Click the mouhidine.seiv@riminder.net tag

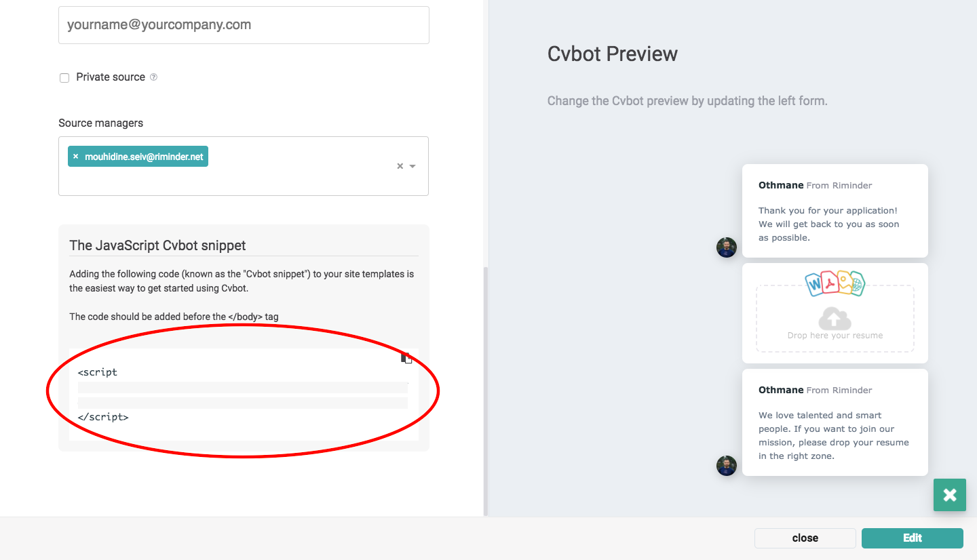pyautogui.click(x=138, y=157)
